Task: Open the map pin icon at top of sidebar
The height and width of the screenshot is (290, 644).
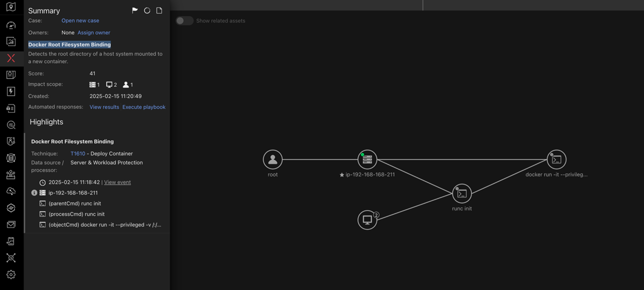Action: coord(11,7)
